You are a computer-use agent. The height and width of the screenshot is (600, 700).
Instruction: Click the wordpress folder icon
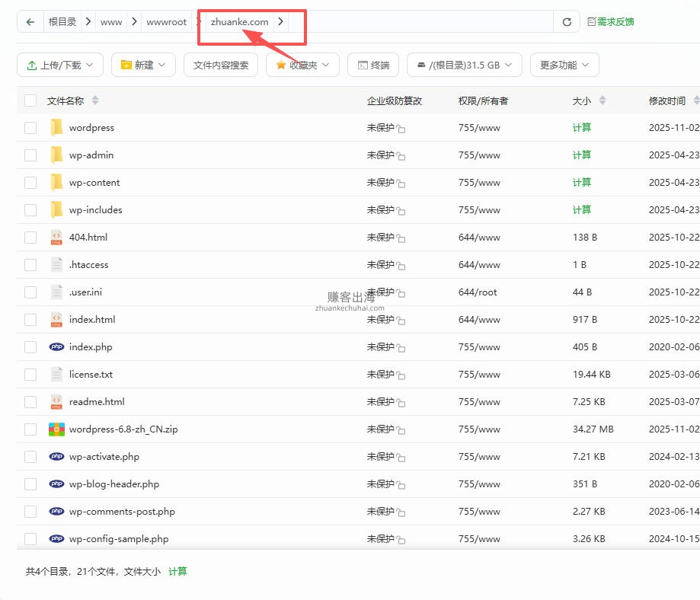pos(56,127)
